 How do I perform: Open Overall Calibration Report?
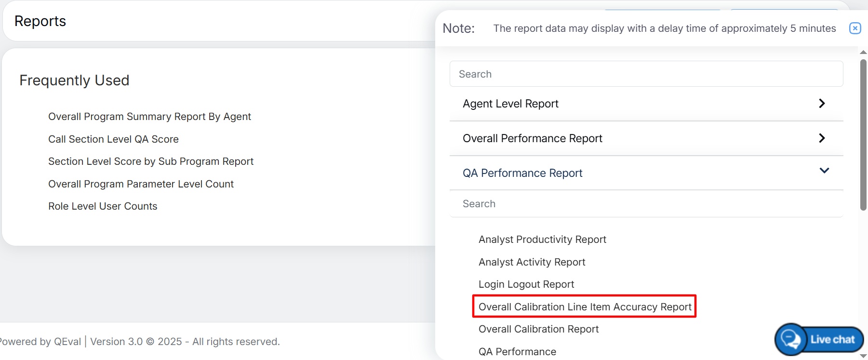coord(538,329)
